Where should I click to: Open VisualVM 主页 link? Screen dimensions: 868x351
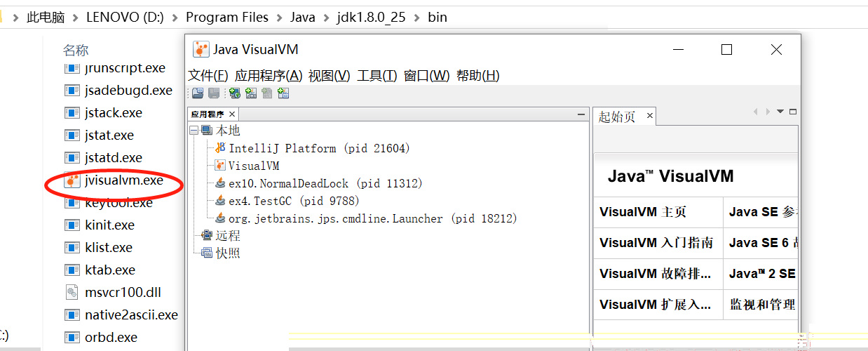[643, 212]
